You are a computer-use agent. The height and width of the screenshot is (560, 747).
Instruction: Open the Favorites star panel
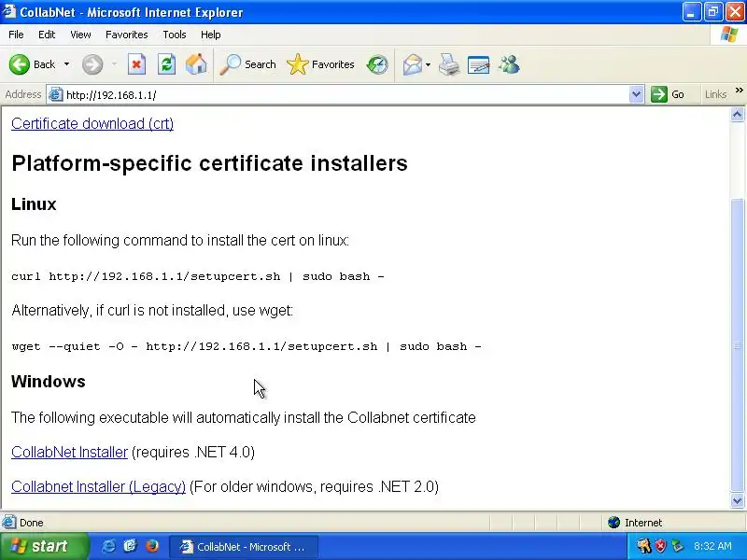[320, 64]
